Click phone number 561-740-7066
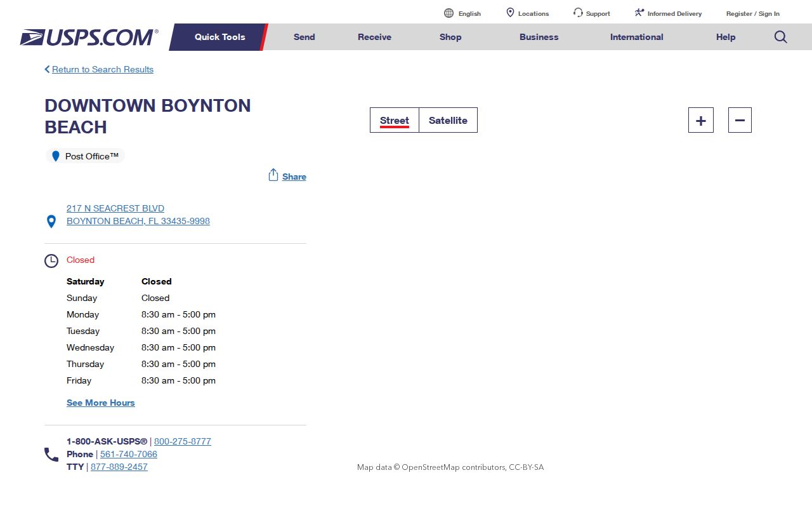Viewport: 812px width, 508px height. click(x=129, y=454)
